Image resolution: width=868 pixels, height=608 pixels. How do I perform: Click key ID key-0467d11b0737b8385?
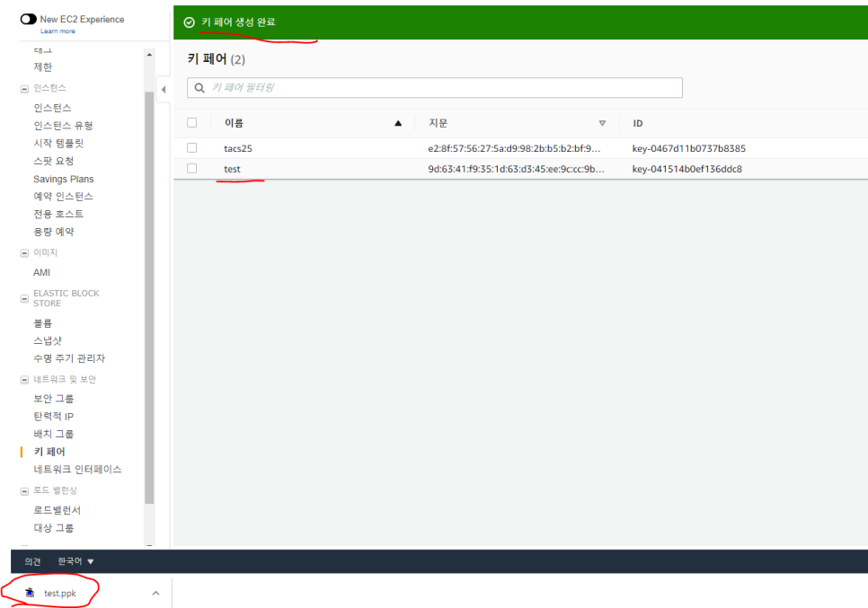pyautogui.click(x=688, y=148)
